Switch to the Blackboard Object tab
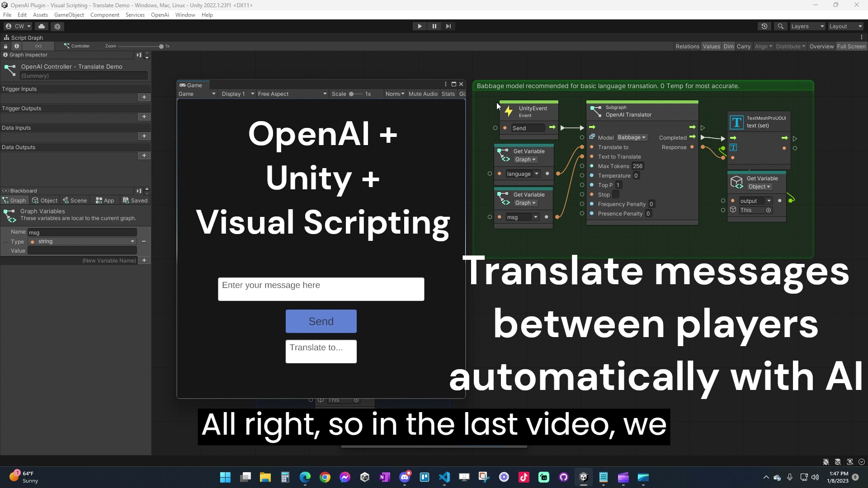This screenshot has width=868, height=488. (x=45, y=201)
